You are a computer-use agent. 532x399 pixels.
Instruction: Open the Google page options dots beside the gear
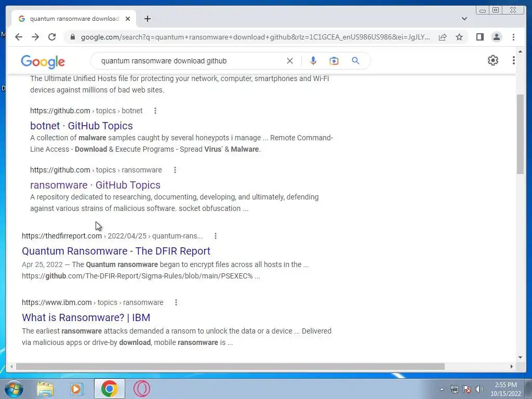pos(514,60)
